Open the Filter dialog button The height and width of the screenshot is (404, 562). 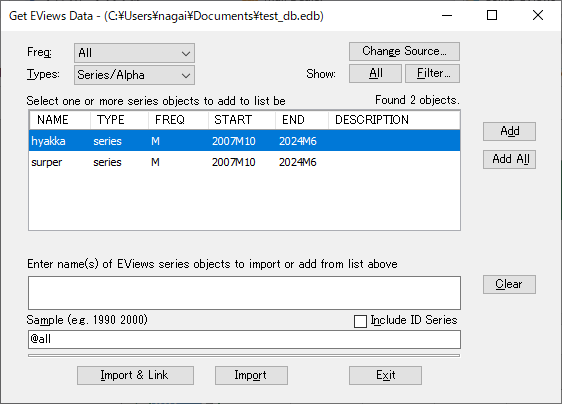433,73
